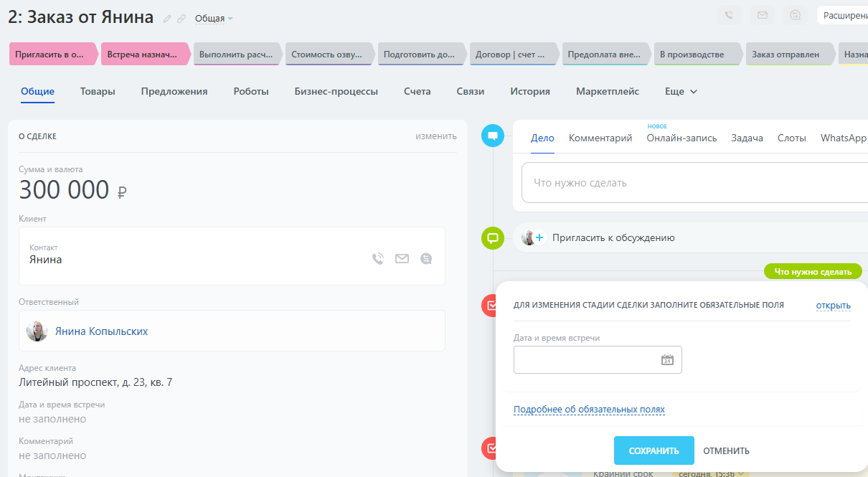Image resolution: width=868 pixels, height=477 pixels.
Task: Click the header phone call icon
Action: tap(729, 15)
